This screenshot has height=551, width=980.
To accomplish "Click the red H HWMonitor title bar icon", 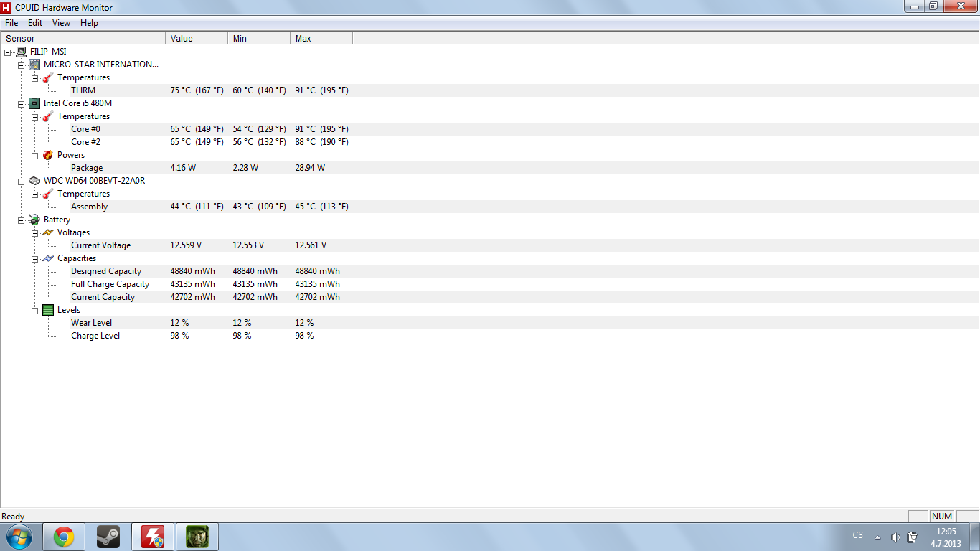I will (6, 7).
